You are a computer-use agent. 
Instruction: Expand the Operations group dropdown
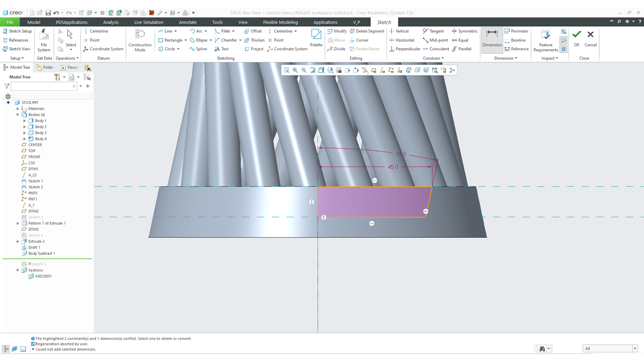click(x=67, y=58)
